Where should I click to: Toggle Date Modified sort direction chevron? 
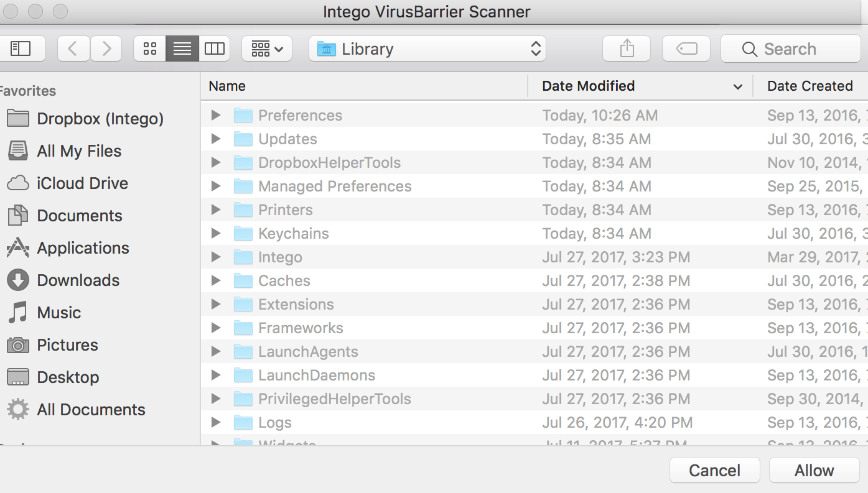(x=738, y=86)
